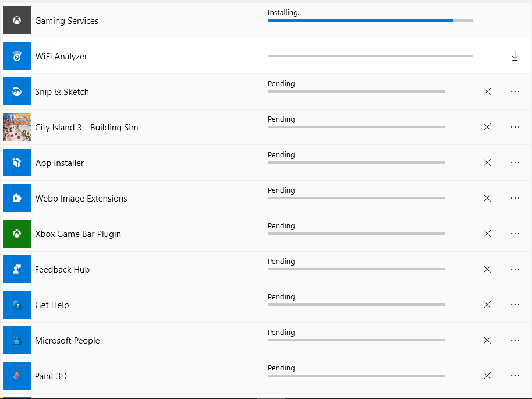Select the App Installer name
The image size is (532, 399).
click(x=59, y=163)
